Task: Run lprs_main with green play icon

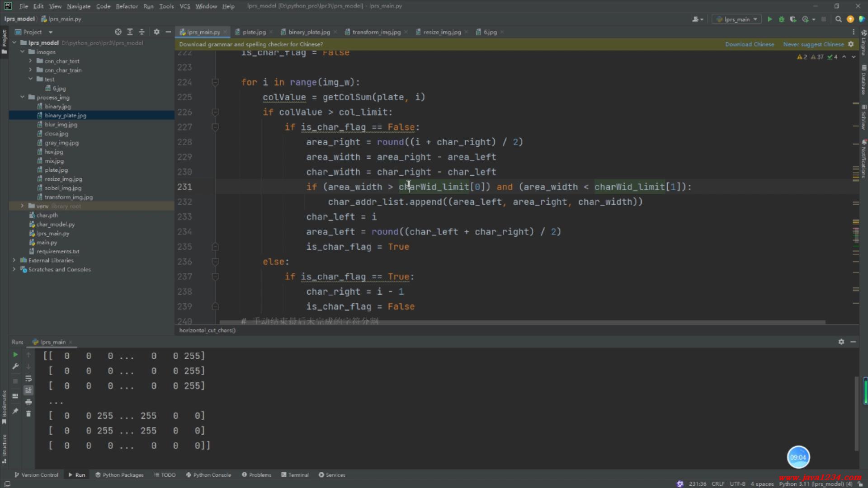Action: [x=770, y=19]
